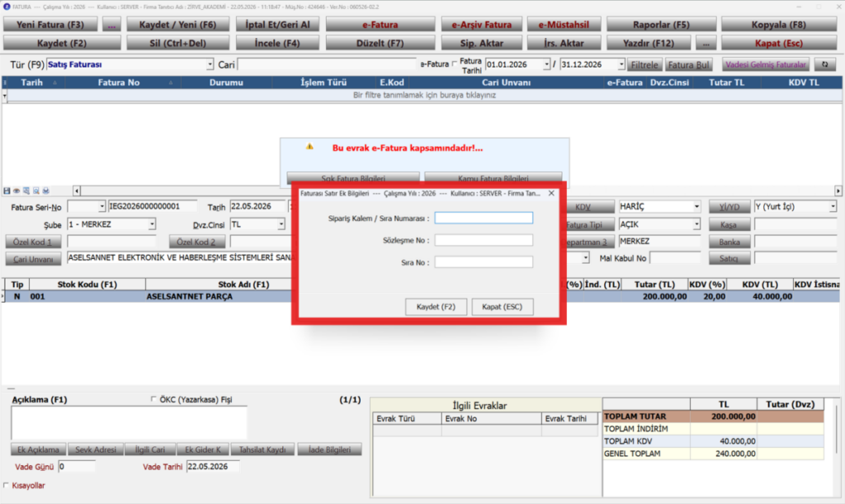Open the Tür Satış Faturası dropdown
Screen dimensions: 845x504
pyautogui.click(x=210, y=64)
